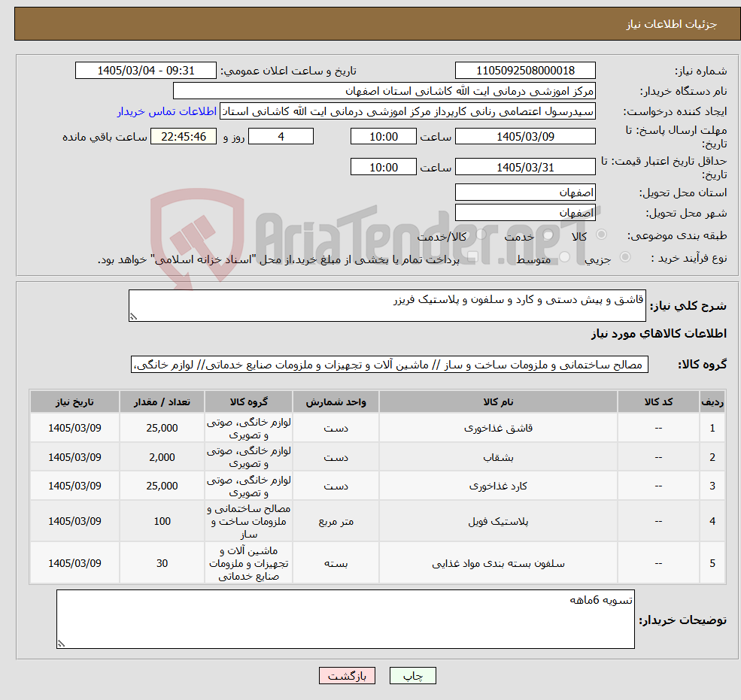Click the بازگشت back button
Viewport: 741px width, 700px height.
click(347, 676)
